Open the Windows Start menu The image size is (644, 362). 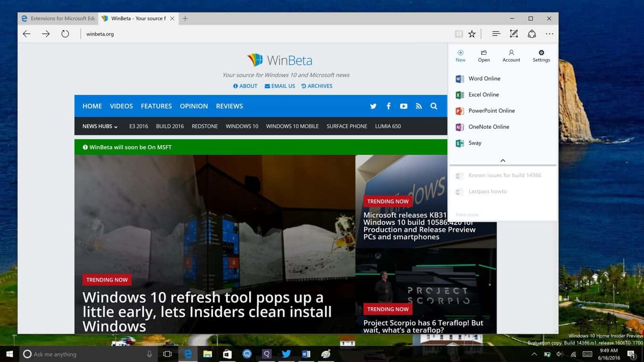coord(9,354)
